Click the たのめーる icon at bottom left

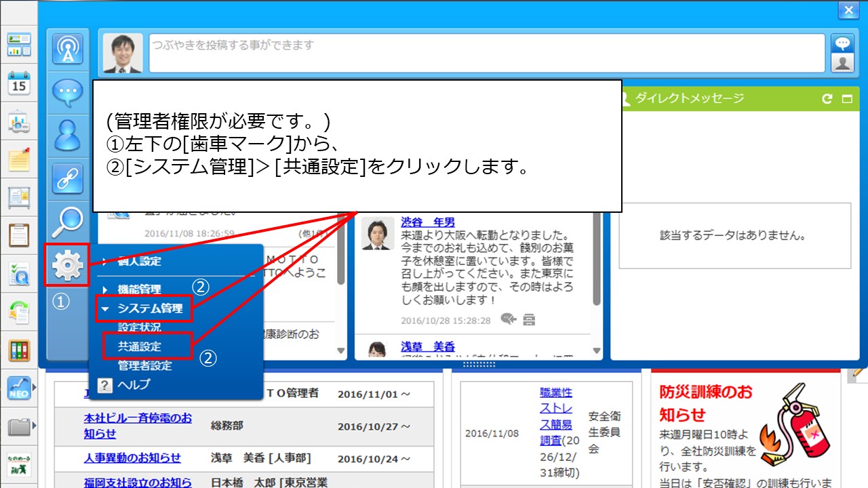tap(20, 466)
